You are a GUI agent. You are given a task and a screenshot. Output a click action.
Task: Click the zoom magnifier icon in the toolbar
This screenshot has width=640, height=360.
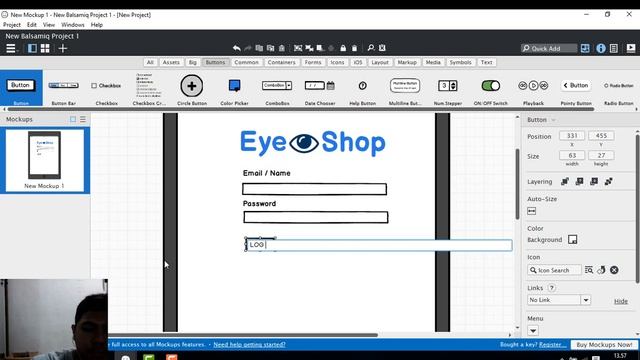pyautogui.click(x=371, y=48)
